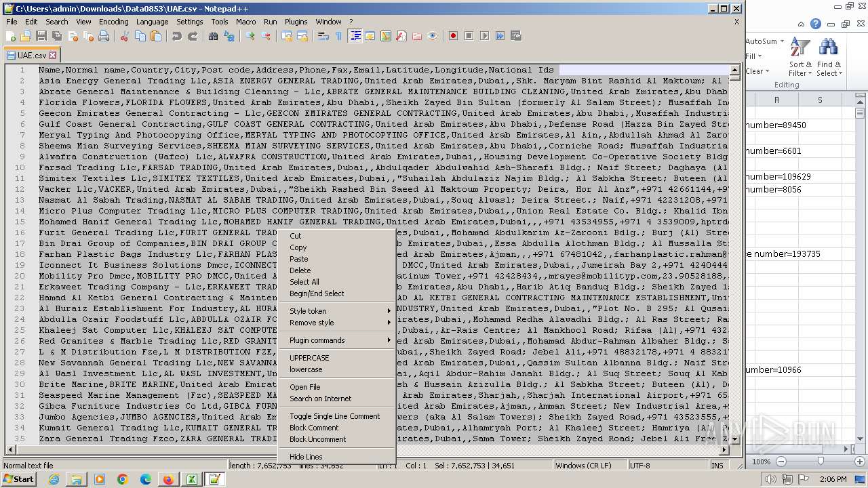
Task: Open Excel Clear dropdown
Action: (x=757, y=71)
